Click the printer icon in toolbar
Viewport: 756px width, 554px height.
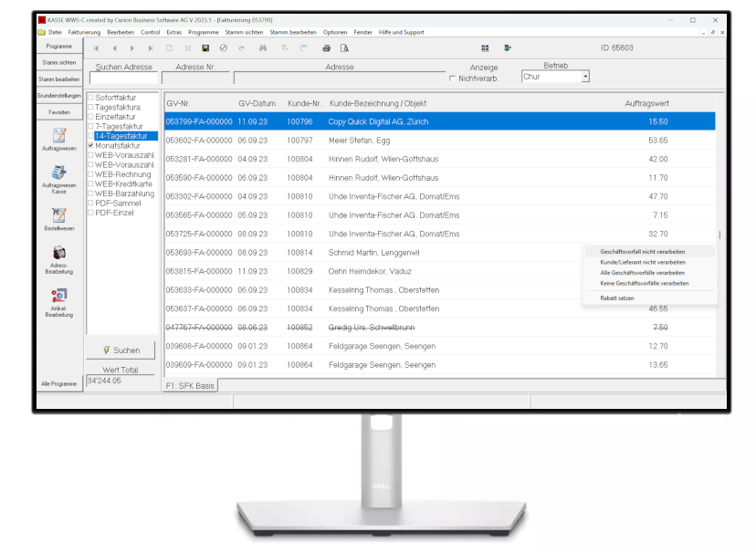(x=326, y=47)
